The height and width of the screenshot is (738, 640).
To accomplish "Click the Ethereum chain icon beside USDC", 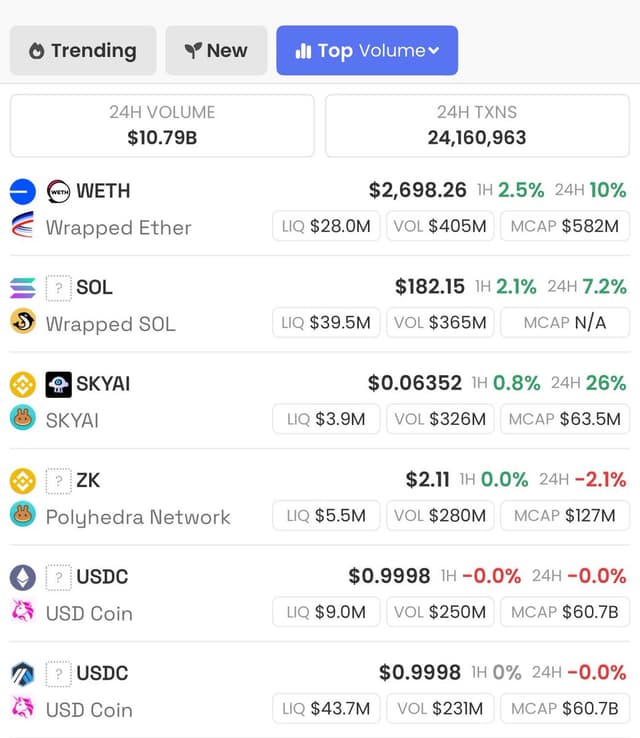I will 23,578.
